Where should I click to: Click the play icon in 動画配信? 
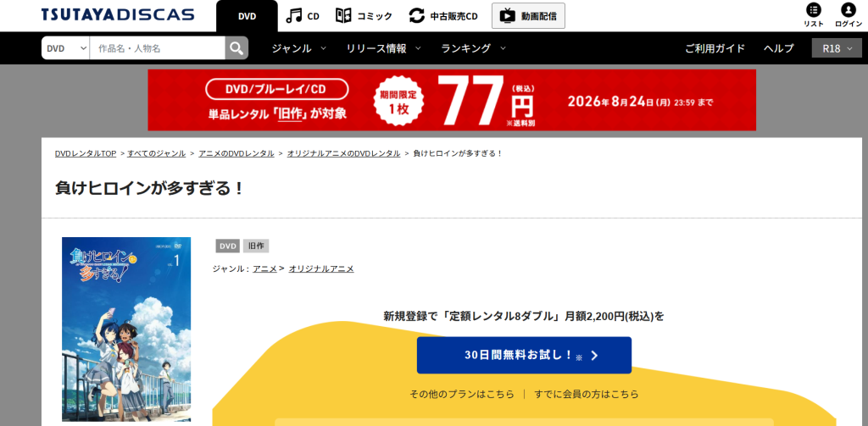click(x=507, y=16)
